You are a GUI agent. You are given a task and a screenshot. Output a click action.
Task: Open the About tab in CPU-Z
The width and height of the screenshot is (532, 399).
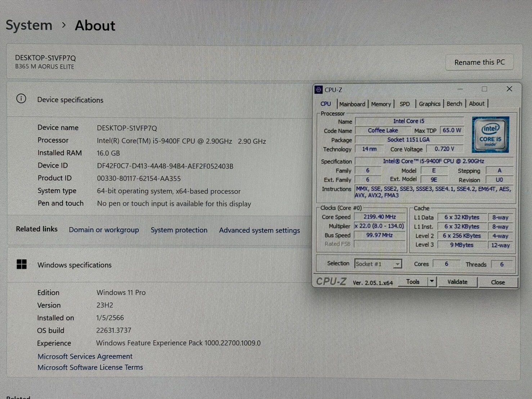pos(477,104)
